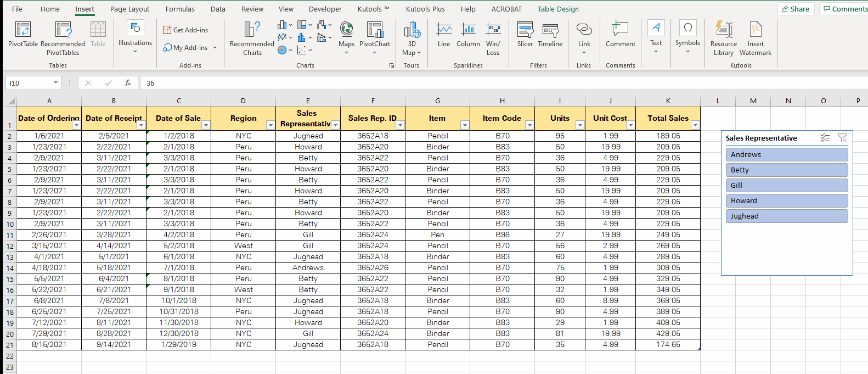
Task: Clear filter on Sales Representative slicer
Action: tap(842, 138)
